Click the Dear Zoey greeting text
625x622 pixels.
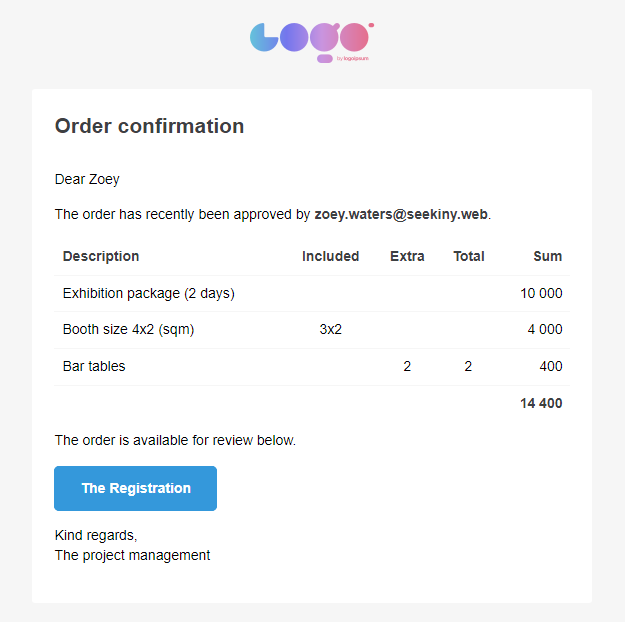[87, 179]
